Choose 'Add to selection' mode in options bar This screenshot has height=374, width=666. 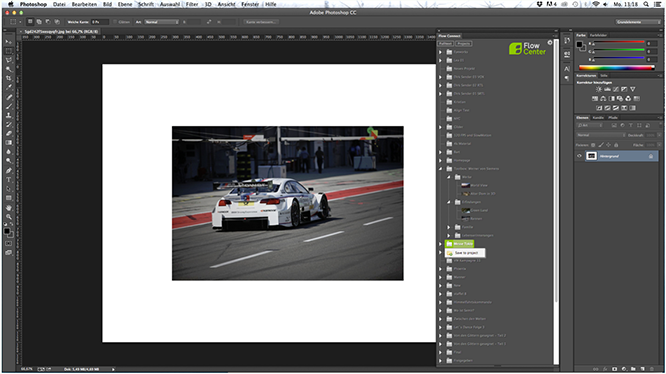point(39,22)
